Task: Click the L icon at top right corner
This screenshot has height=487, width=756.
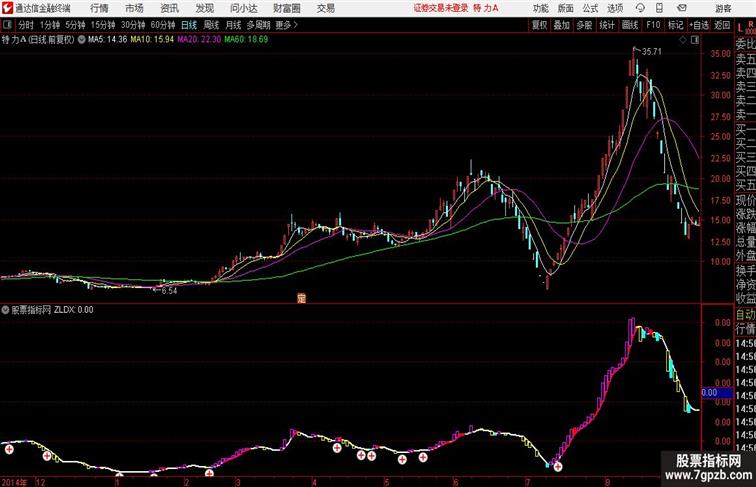Action: pyautogui.click(x=740, y=28)
